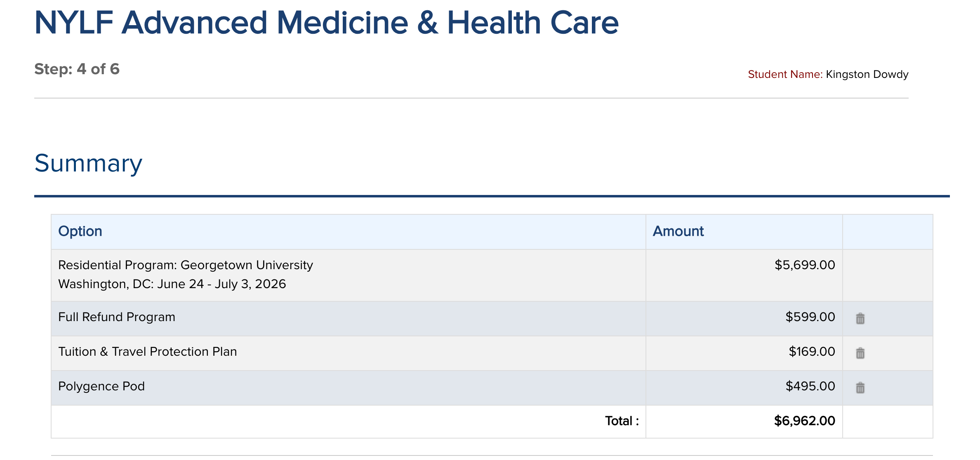Click the $6,962.00 total amount
Image resolution: width=980 pixels, height=460 pixels.
click(x=804, y=421)
